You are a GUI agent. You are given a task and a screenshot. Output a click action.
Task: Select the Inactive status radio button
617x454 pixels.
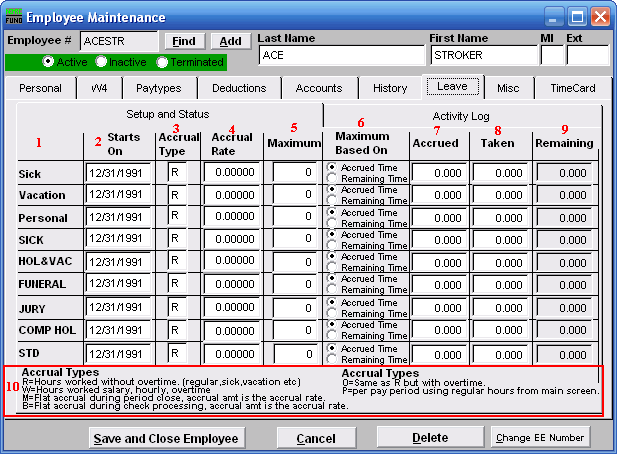[103, 62]
